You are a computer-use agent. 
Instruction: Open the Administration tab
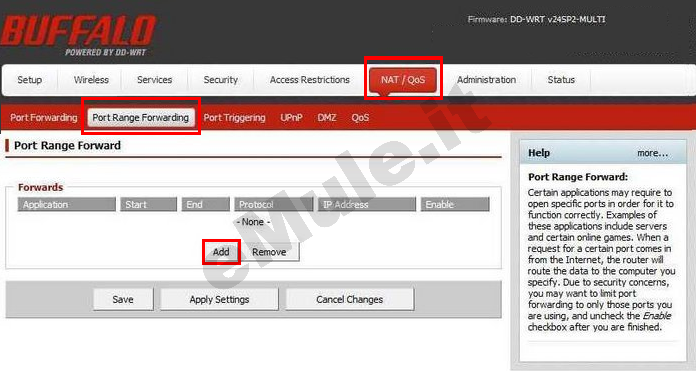[x=486, y=80]
